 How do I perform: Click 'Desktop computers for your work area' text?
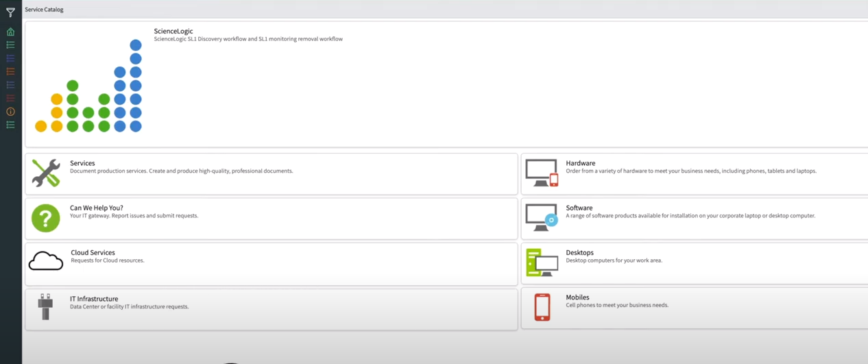pyautogui.click(x=614, y=260)
